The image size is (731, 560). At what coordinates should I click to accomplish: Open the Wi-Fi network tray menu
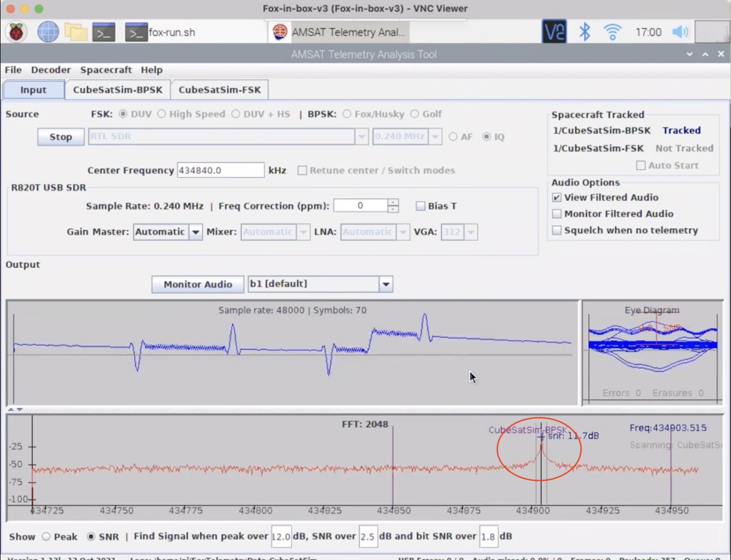(613, 32)
